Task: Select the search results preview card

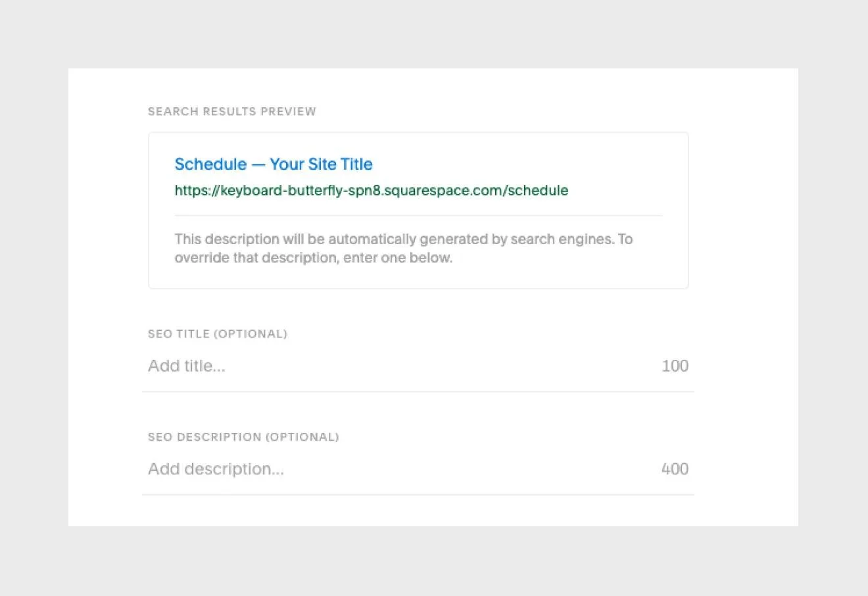Action: pyautogui.click(x=419, y=209)
